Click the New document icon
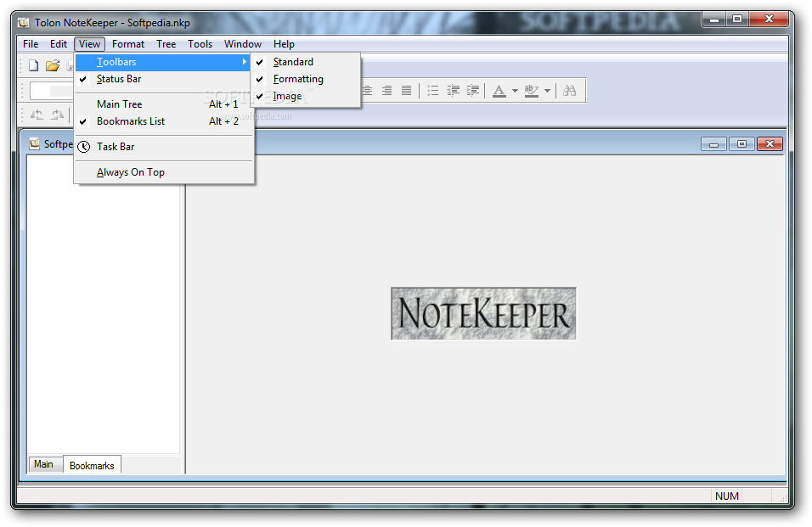812x527 pixels. (x=34, y=65)
